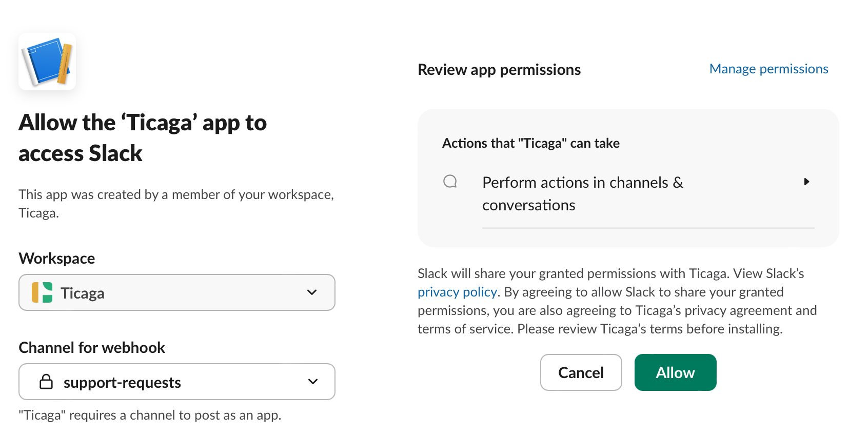
Task: Click the lock icon beside support-requests
Action: tap(46, 382)
